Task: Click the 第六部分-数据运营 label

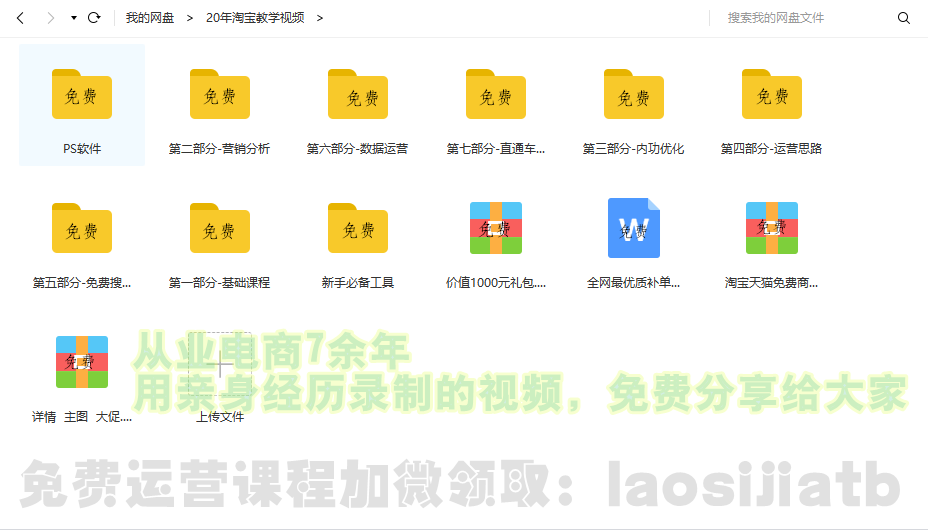Action: pyautogui.click(x=357, y=149)
